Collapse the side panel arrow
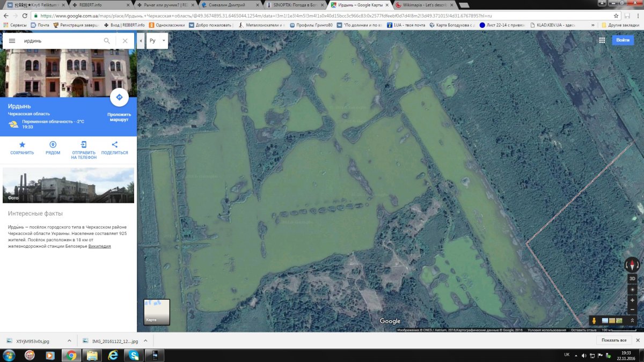Screen dimensions: 644x362 point(141,41)
